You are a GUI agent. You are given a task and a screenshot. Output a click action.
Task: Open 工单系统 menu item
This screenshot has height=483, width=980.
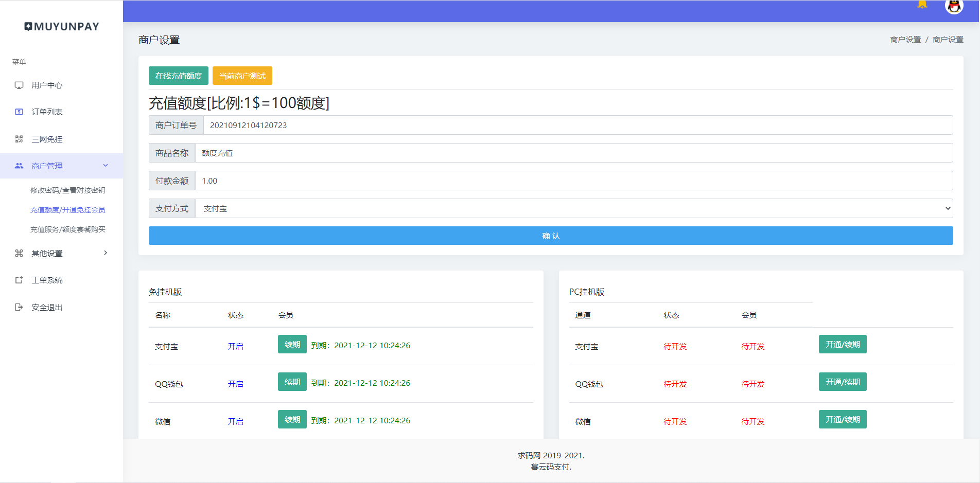47,280
